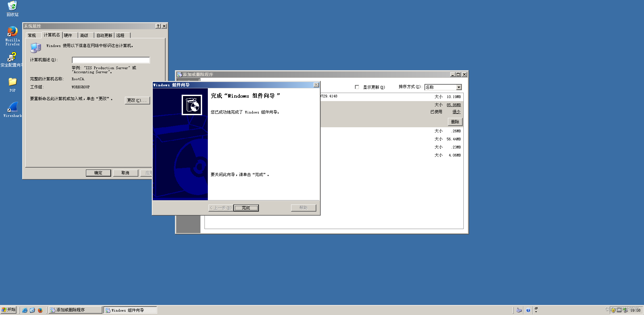Open Mozilla Firefox desktop shortcut

pyautogui.click(x=12, y=36)
